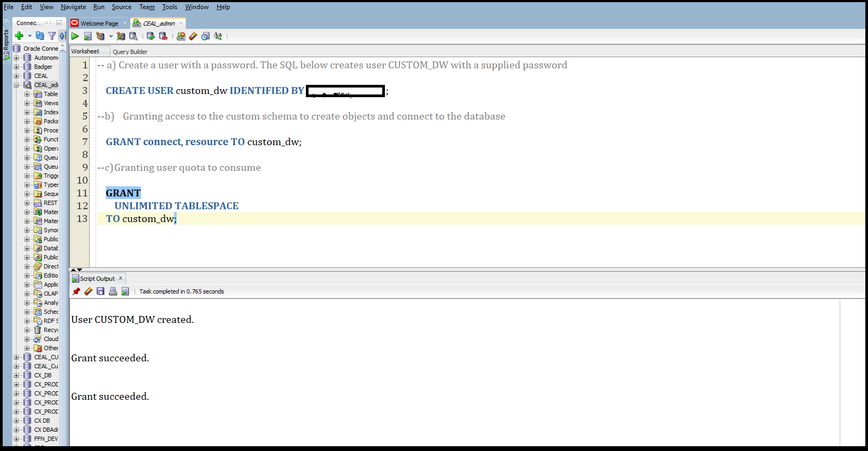Screen dimensions: 868x451
Task: Click the Autotrace icon
Action: coord(121,36)
